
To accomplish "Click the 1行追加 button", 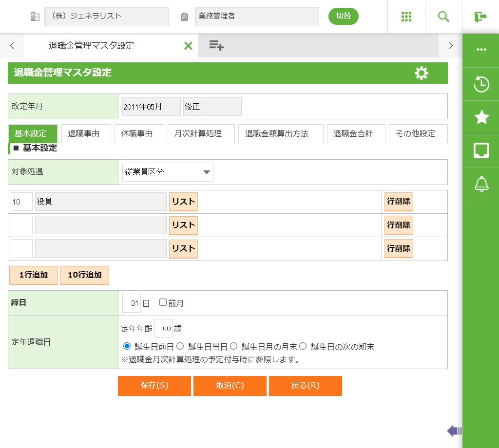I will 34,275.
